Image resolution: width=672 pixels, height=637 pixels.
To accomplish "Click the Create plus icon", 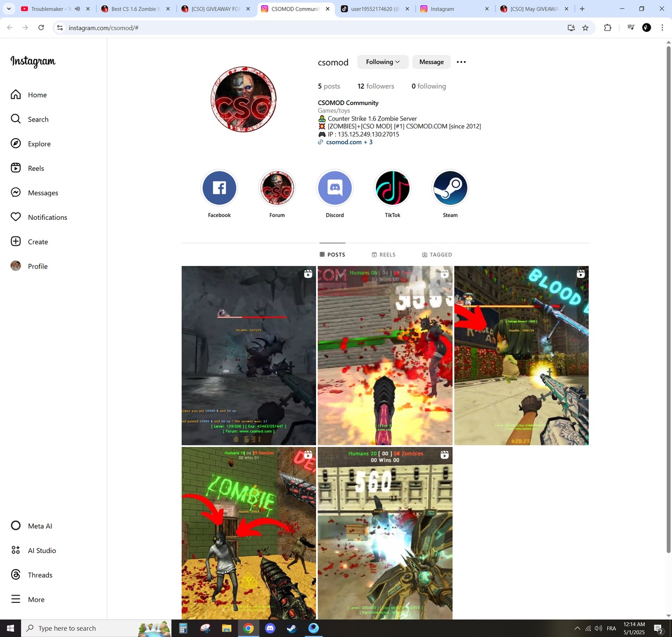I will (16, 242).
